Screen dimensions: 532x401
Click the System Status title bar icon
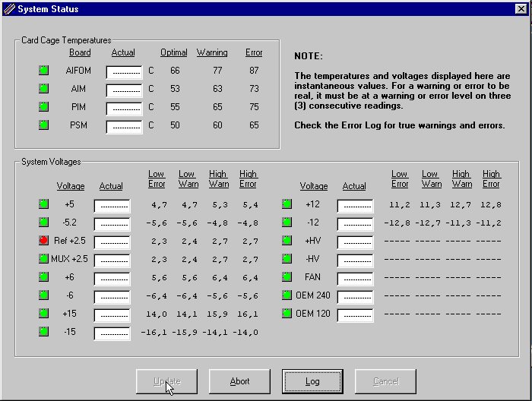point(9,9)
